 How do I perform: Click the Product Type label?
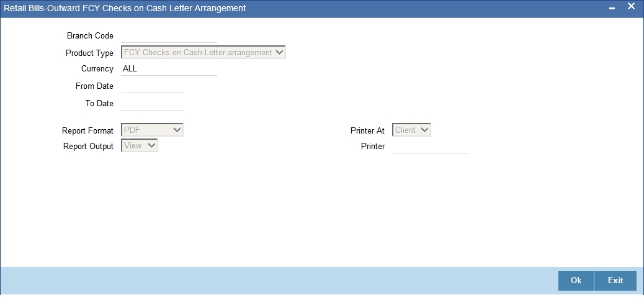tap(89, 53)
